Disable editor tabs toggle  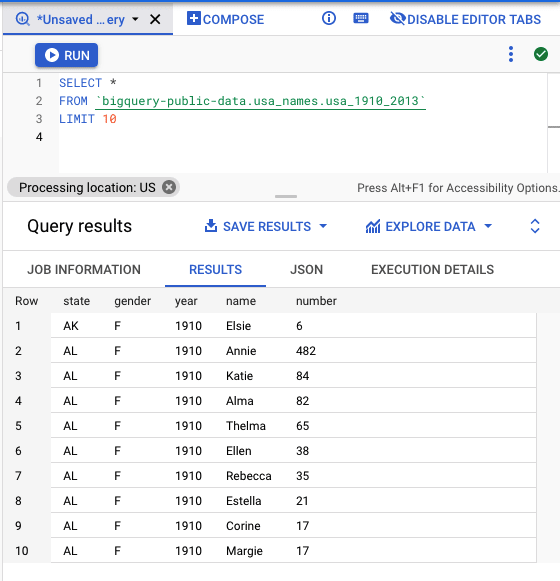coord(465,19)
